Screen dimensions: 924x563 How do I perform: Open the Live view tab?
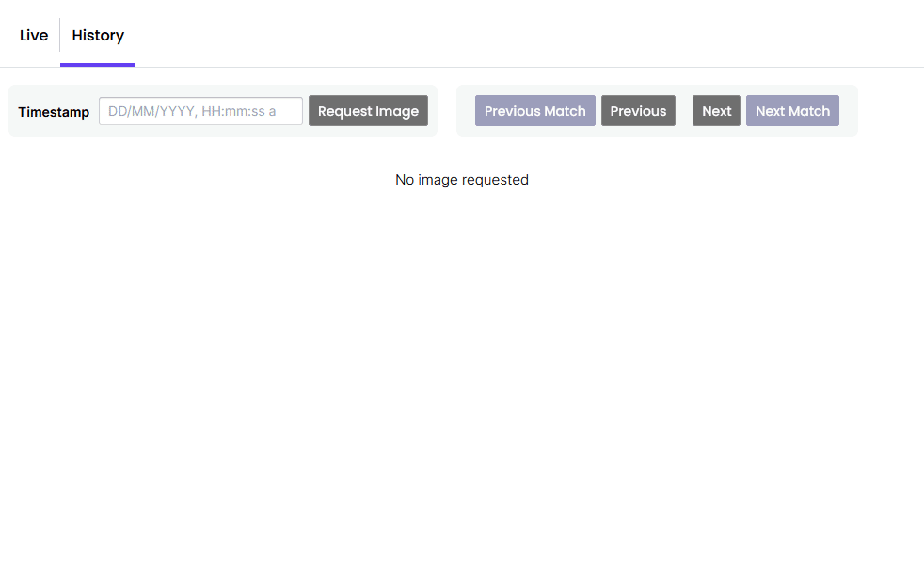(34, 36)
